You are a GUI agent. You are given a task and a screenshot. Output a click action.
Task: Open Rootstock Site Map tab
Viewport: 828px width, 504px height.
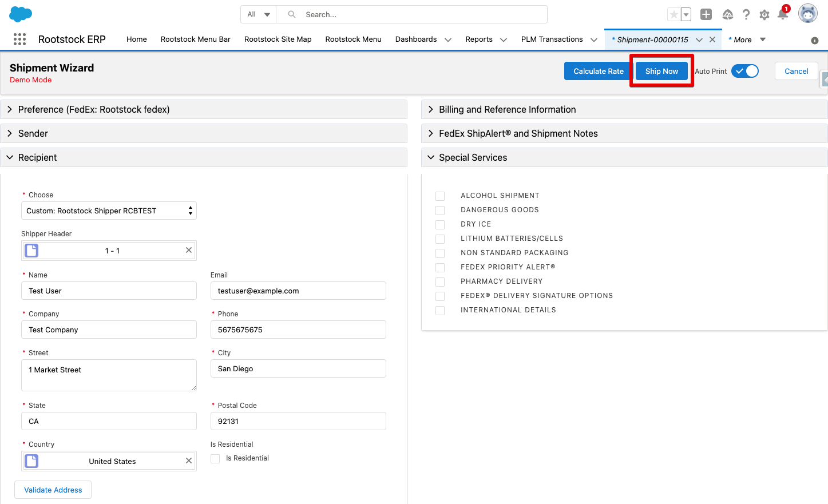point(278,39)
